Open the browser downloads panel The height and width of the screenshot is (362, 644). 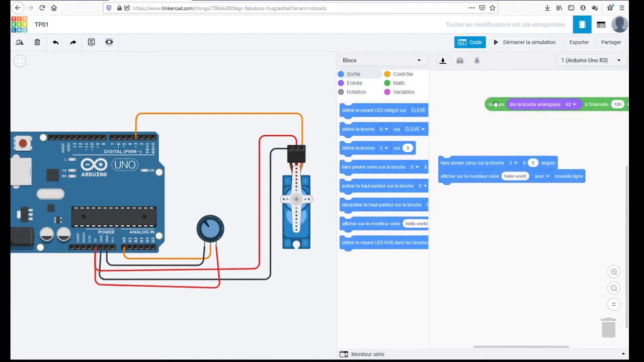[x=547, y=8]
